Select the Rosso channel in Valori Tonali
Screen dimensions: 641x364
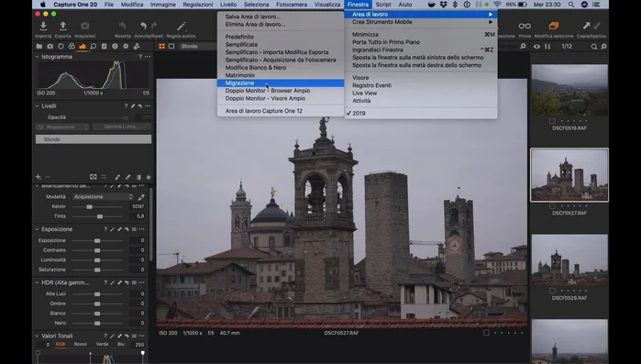click(80, 345)
